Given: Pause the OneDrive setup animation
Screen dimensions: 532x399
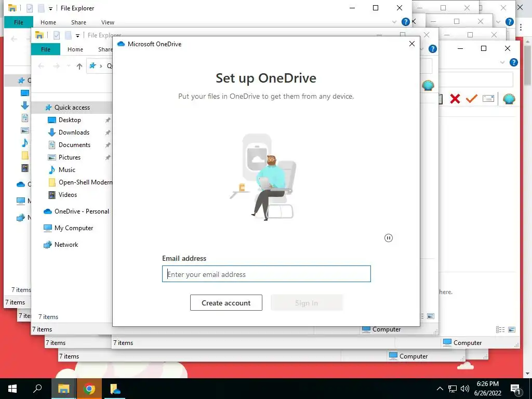Looking at the screenshot, I should (389, 238).
